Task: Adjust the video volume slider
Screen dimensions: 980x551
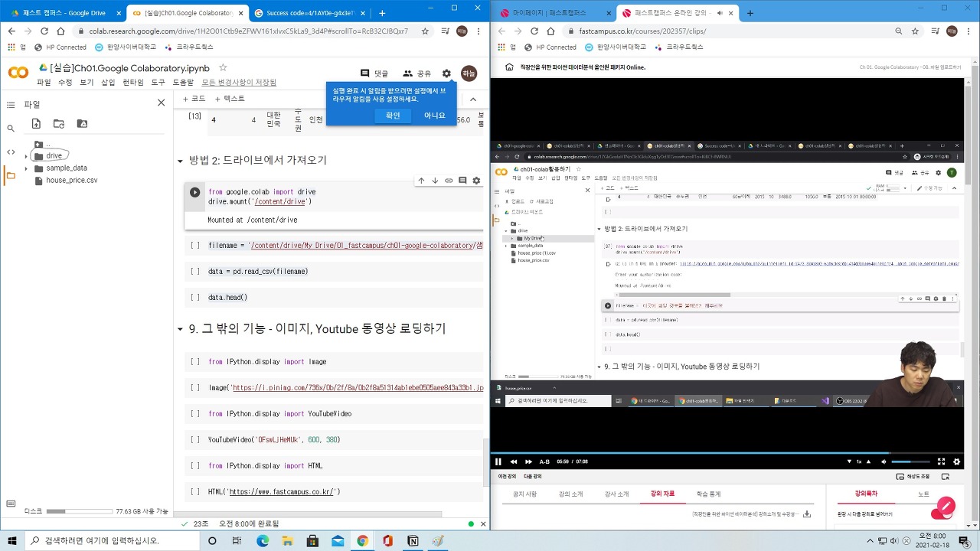Action: [x=911, y=461]
